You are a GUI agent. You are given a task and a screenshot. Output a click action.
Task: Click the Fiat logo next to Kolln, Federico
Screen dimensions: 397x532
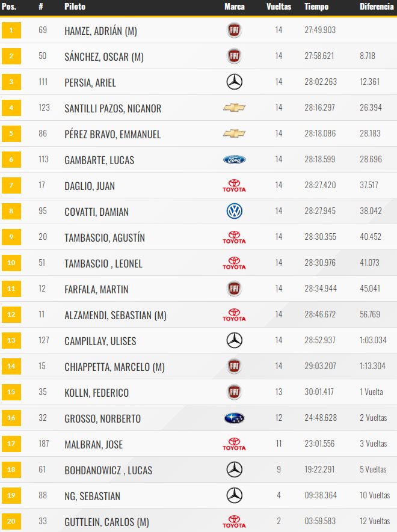234,392
